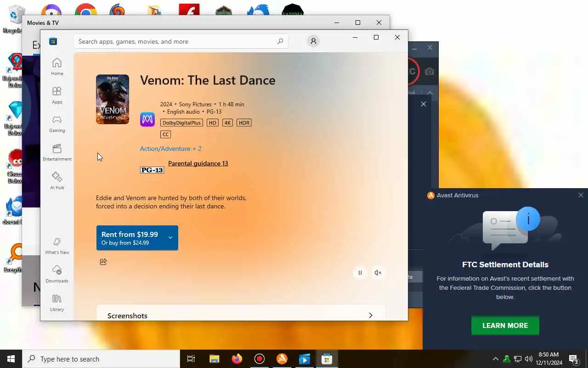This screenshot has height=368, width=588.
Task: Open the notification center icon
Action: click(x=574, y=359)
